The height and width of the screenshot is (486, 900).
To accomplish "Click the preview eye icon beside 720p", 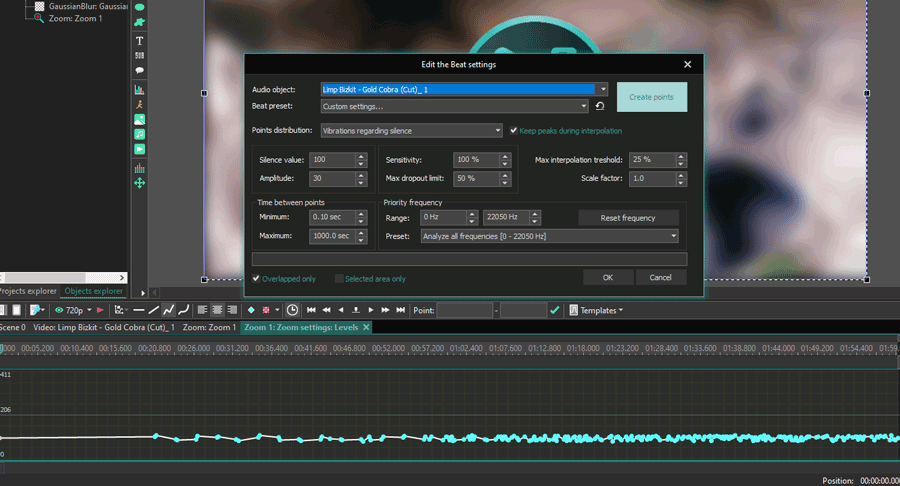I will click(59, 310).
